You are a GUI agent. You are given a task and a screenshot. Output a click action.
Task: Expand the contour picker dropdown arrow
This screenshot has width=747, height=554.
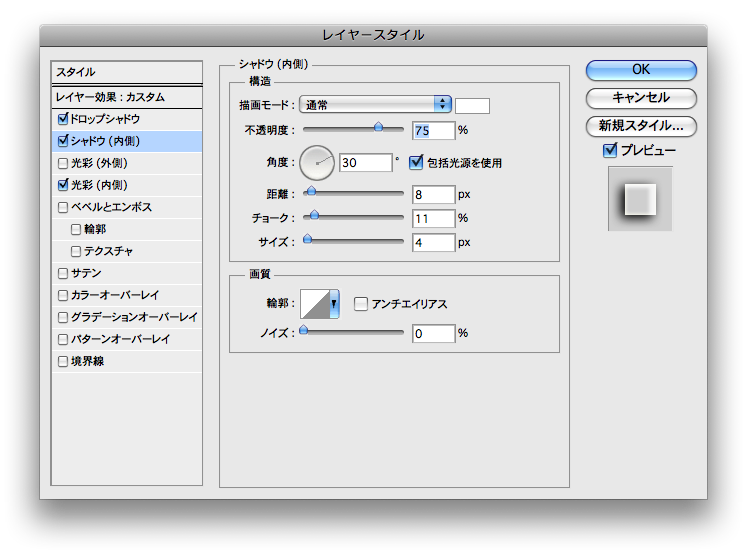coord(334,303)
